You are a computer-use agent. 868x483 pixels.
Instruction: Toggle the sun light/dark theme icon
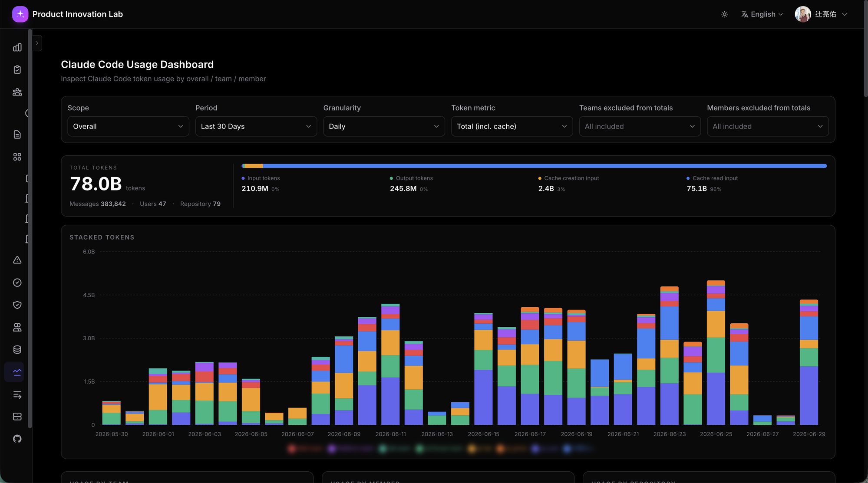click(724, 14)
